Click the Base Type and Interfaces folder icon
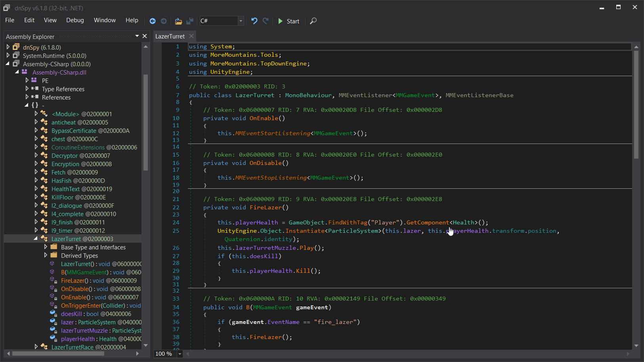This screenshot has height=362, width=644. 54,247
